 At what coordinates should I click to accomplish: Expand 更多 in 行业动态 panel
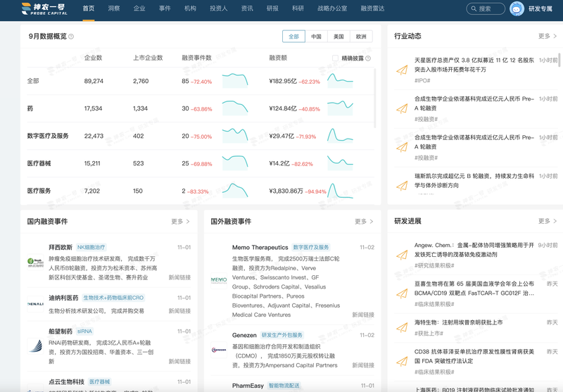(548, 36)
